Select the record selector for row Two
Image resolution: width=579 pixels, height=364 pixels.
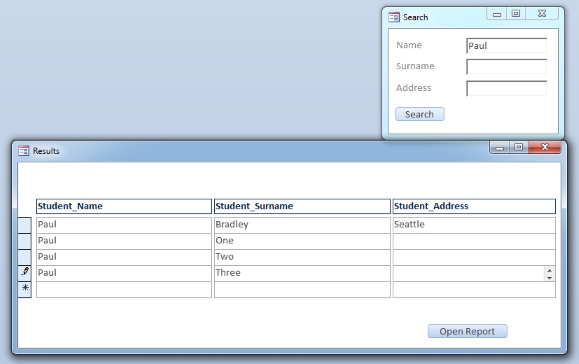pos(25,257)
